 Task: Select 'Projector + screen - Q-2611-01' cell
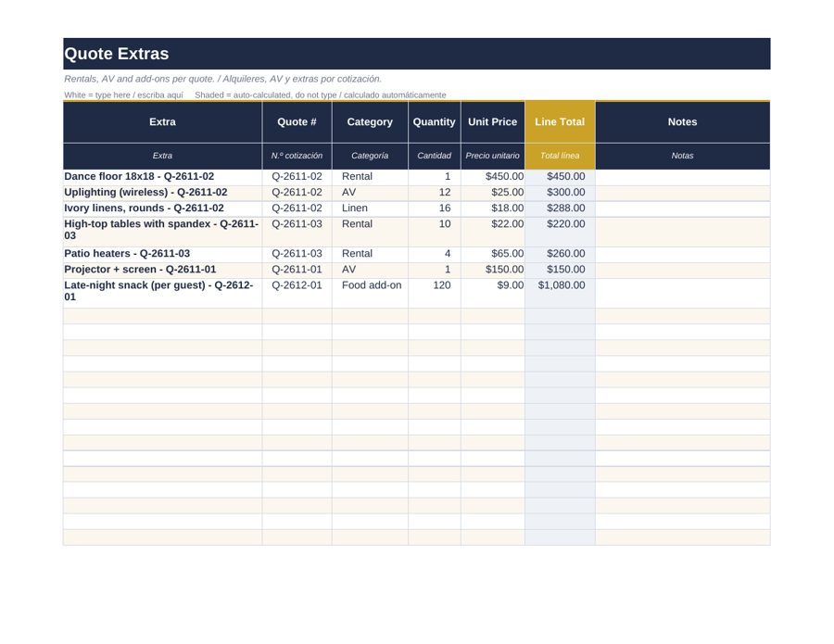163,271
